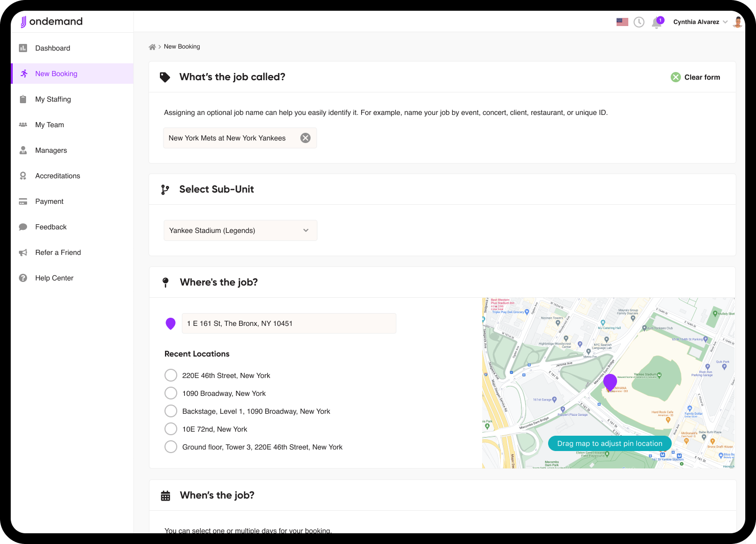Select the 1090 Broadway recent location
Image resolution: width=756 pixels, height=544 pixels.
[171, 393]
